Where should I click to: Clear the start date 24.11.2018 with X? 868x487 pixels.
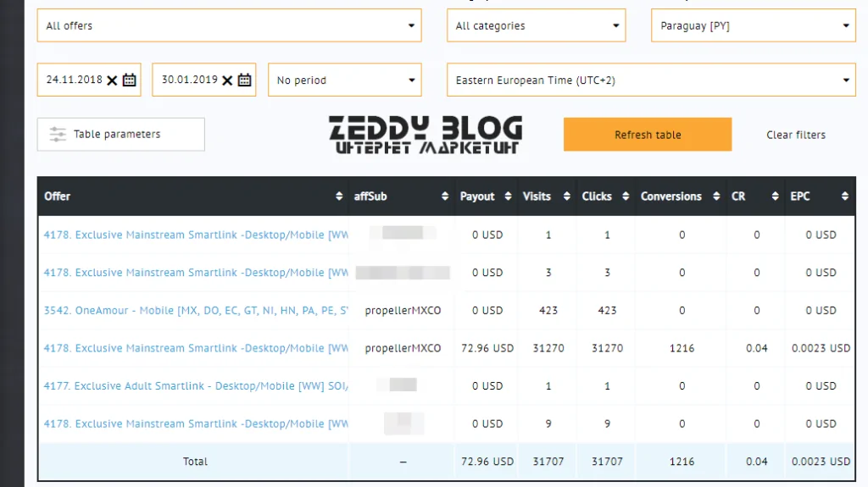point(112,80)
